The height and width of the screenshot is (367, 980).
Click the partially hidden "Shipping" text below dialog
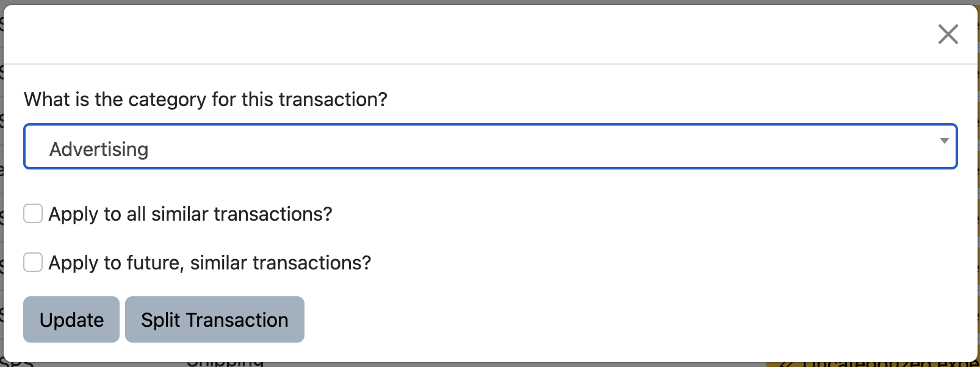pyautogui.click(x=225, y=363)
